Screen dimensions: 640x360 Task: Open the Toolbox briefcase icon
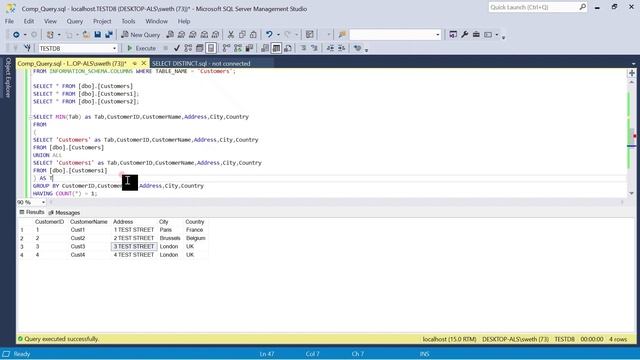(x=476, y=35)
